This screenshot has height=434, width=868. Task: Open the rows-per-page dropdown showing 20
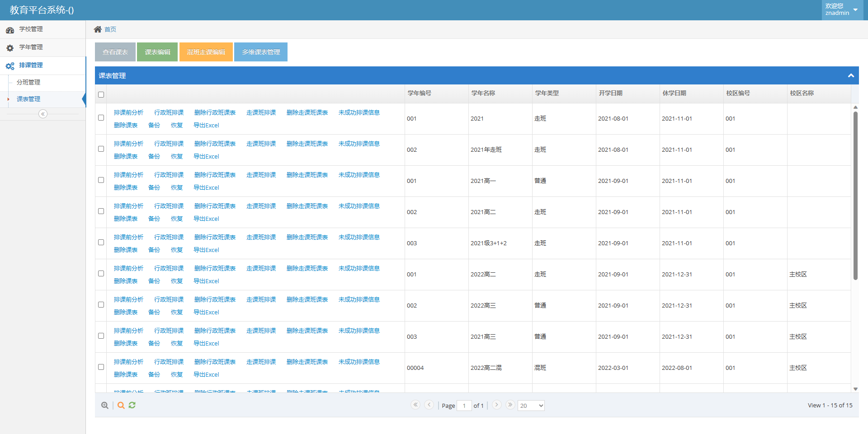pyautogui.click(x=531, y=406)
